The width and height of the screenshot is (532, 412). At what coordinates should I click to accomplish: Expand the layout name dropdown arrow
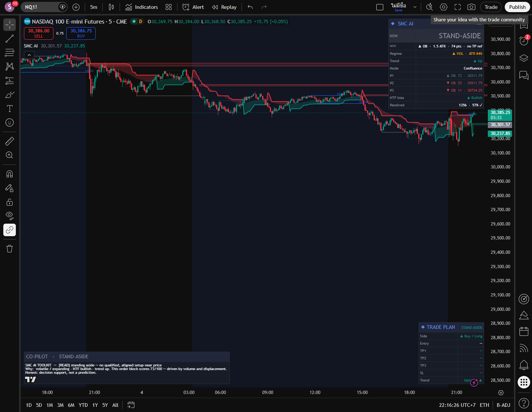[x=415, y=7]
